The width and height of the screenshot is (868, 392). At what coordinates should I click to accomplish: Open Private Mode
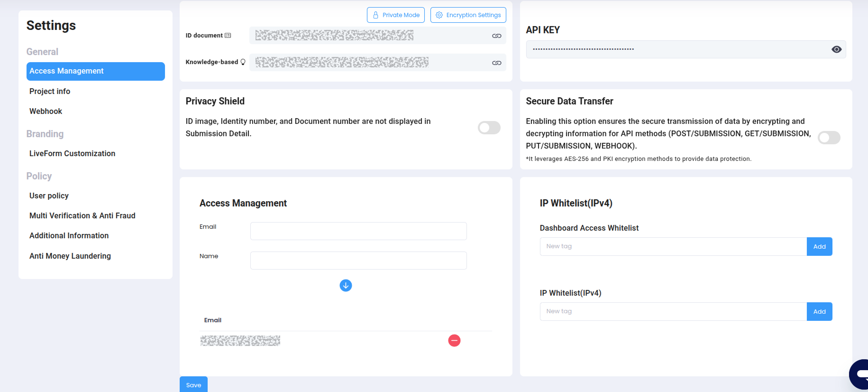tap(395, 15)
